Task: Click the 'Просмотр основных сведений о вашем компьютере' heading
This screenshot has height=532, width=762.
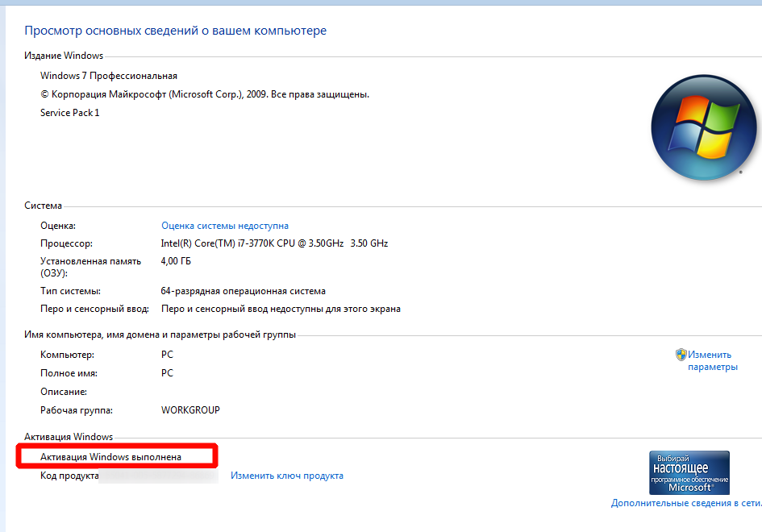Action: [176, 31]
